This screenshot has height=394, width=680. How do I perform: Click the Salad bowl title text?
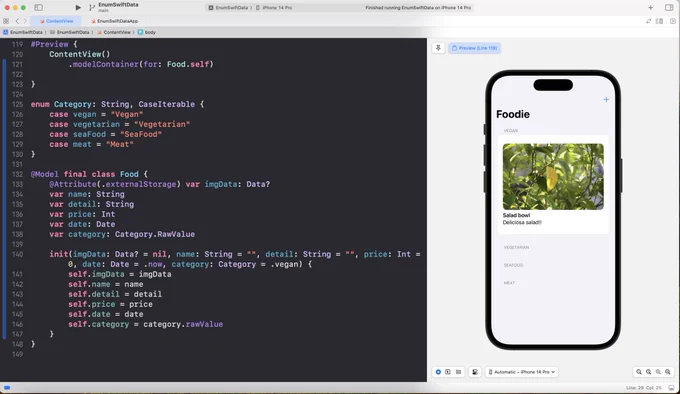click(516, 215)
